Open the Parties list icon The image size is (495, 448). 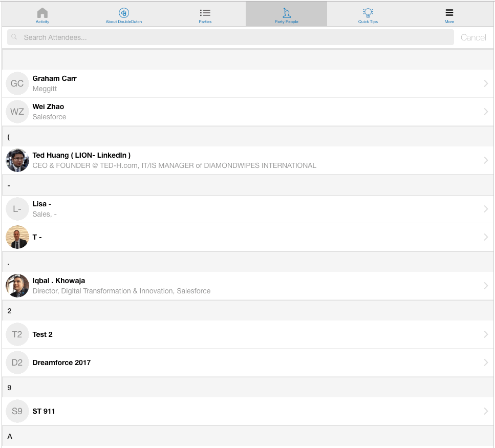(x=205, y=13)
